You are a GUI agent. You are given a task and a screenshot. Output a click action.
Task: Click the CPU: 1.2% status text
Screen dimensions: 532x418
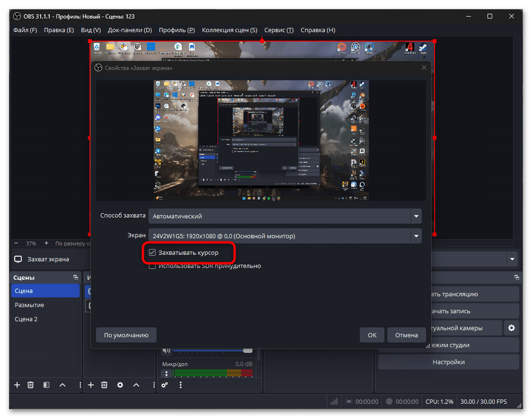pos(439,402)
